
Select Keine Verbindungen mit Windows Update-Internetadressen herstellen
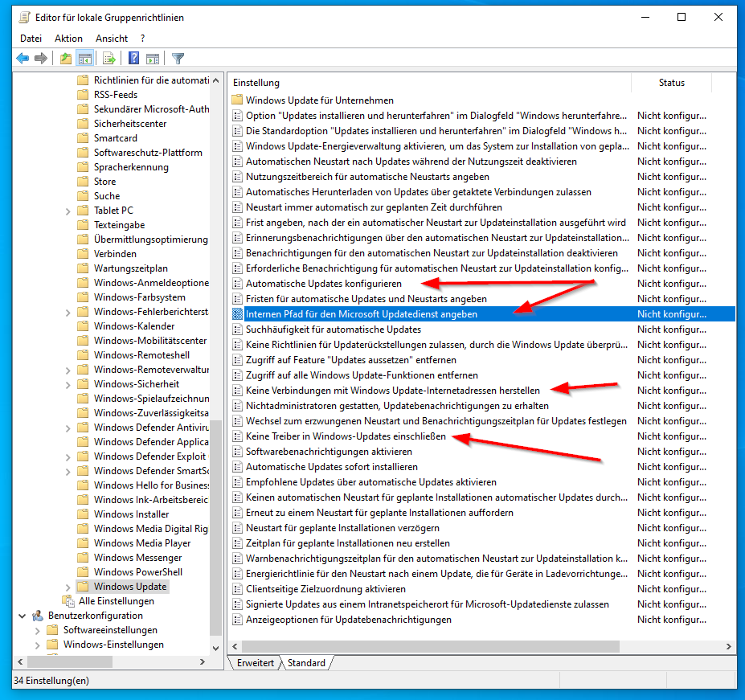(393, 391)
